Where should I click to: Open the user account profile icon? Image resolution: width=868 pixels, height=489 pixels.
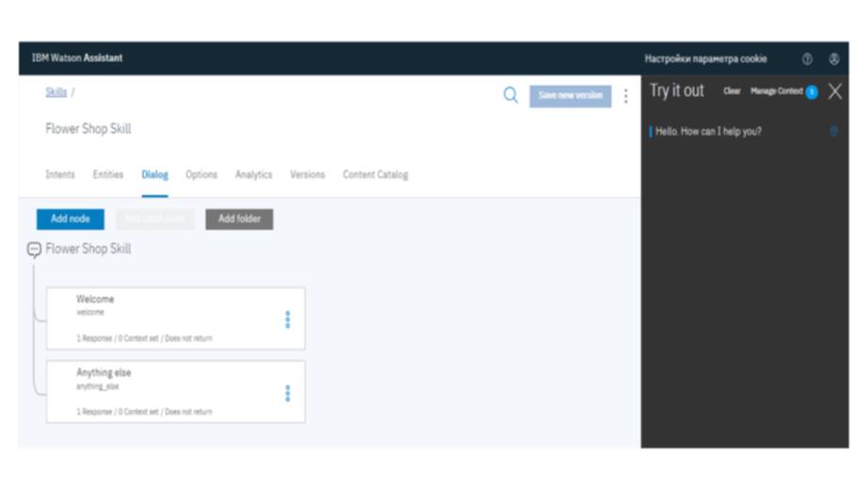point(834,59)
